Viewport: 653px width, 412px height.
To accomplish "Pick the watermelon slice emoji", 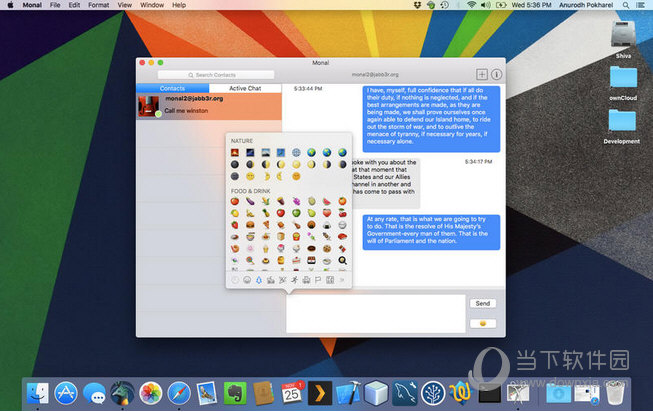I will tap(327, 201).
